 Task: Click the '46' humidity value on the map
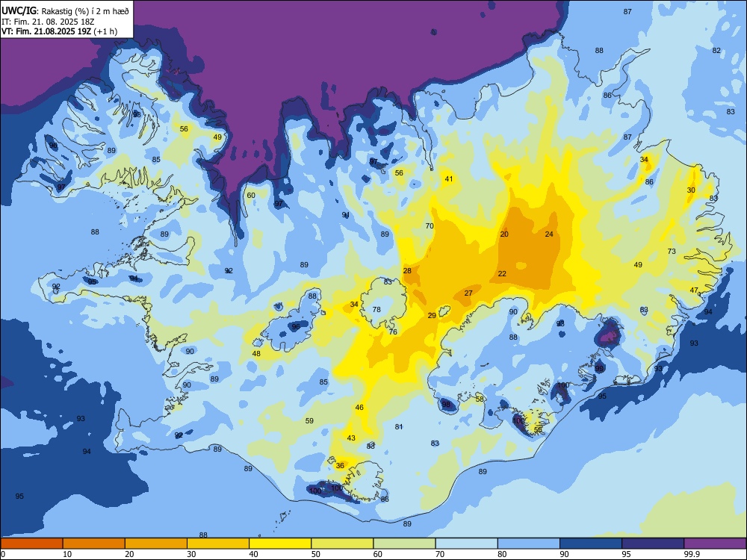[x=359, y=408]
